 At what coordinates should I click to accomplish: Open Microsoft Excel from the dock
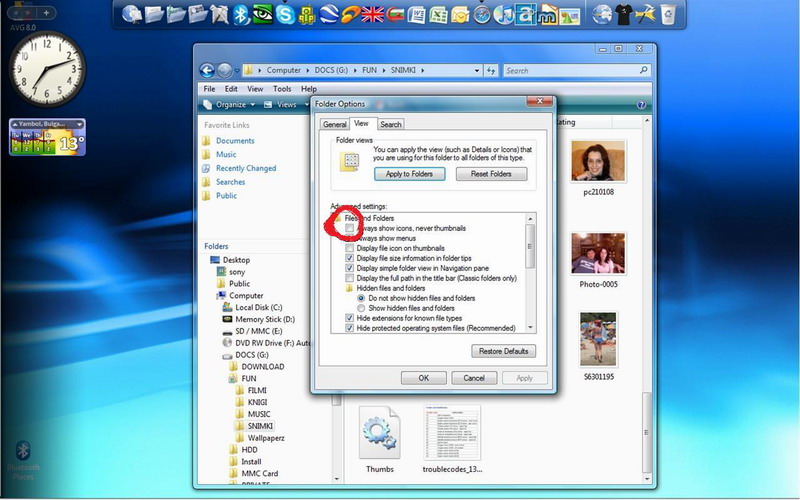[x=438, y=14]
